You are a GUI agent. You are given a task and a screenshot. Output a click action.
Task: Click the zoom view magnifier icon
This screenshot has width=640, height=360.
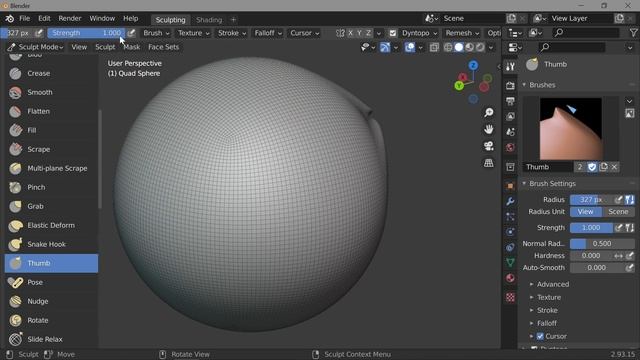pyautogui.click(x=489, y=113)
